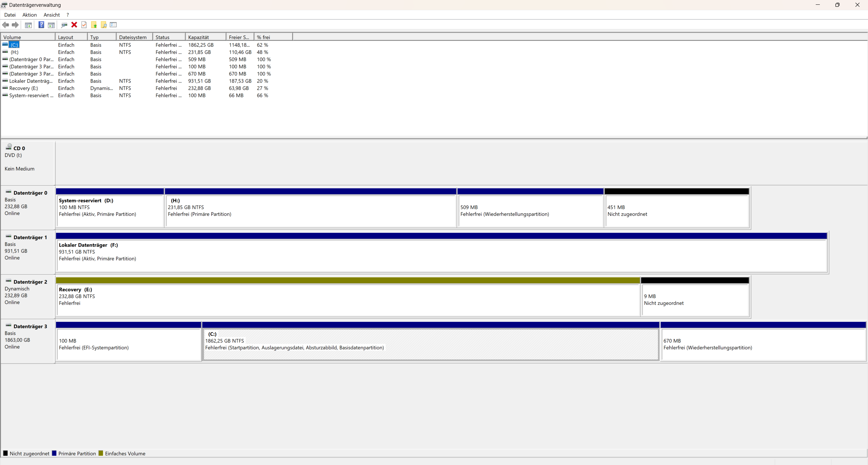868x465 pixels.
Task: Click the drive rescan magnifier icon
Action: tap(64, 25)
